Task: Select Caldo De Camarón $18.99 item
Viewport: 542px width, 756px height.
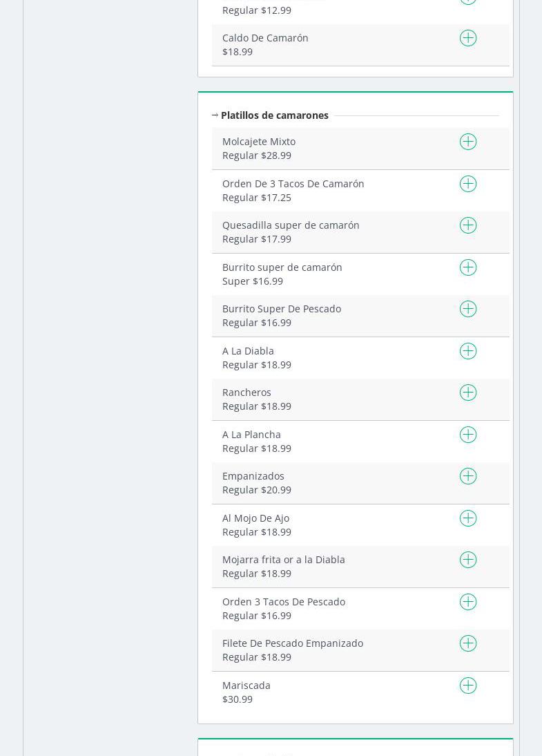Action: pos(265,44)
